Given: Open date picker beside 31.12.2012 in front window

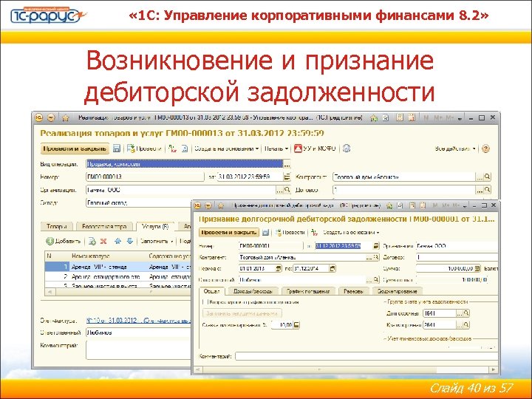Looking at the screenshot, I should coord(375,245).
